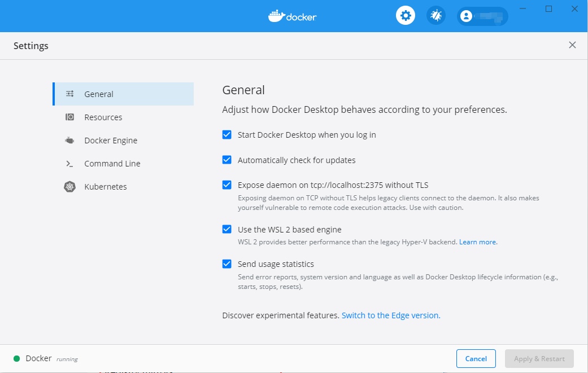The image size is (588, 373).
Task: Uncheck Send usage statistics
Action: click(227, 264)
